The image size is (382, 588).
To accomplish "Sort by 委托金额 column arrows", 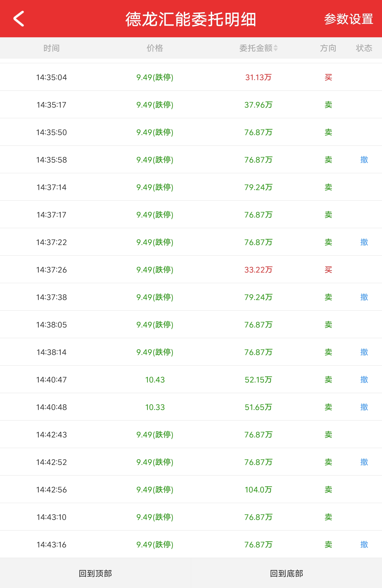I will 276,48.
